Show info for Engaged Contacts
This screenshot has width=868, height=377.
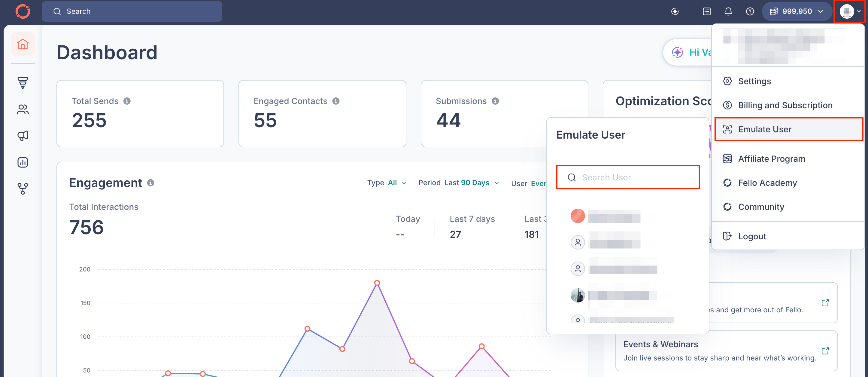[x=336, y=101]
